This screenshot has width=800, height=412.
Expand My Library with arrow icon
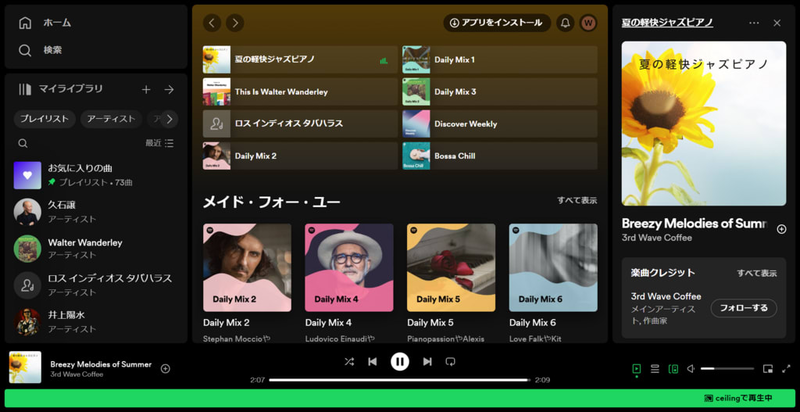169,90
